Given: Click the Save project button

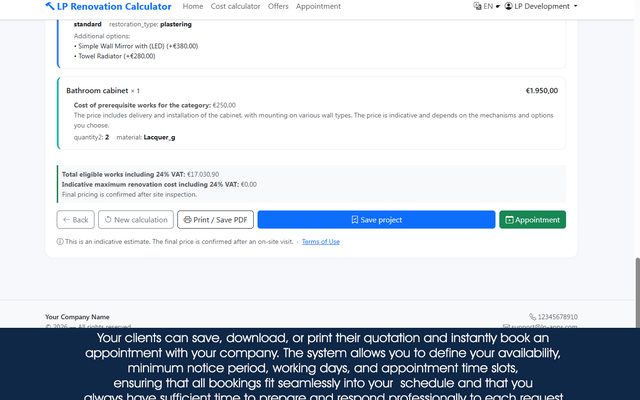Looking at the screenshot, I should [x=376, y=220].
